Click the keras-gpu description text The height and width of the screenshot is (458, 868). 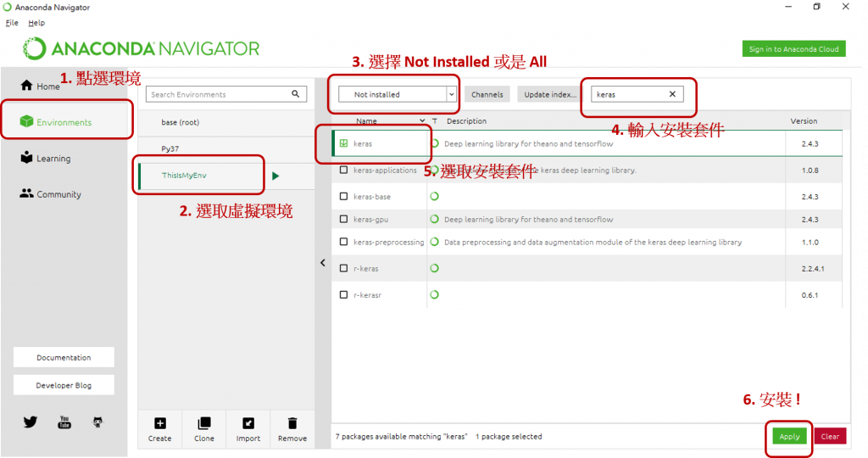(529, 220)
